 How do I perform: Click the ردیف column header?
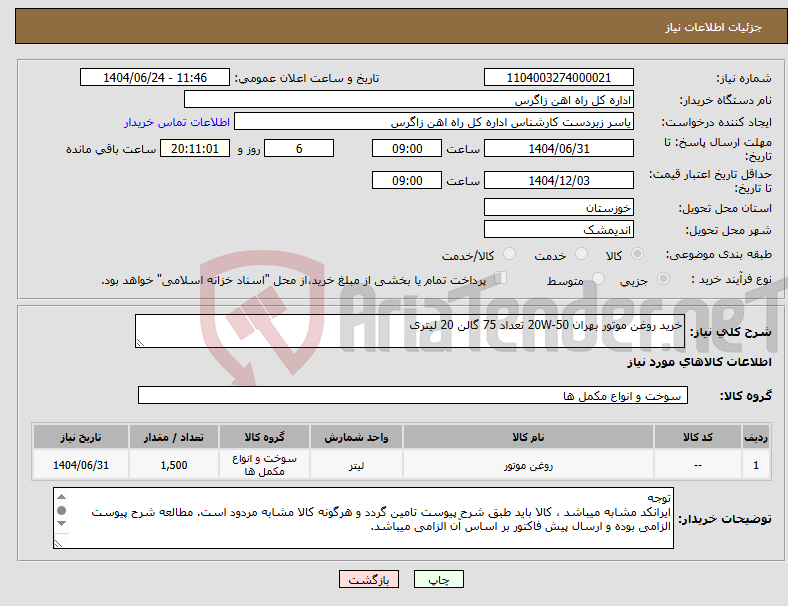point(756,437)
